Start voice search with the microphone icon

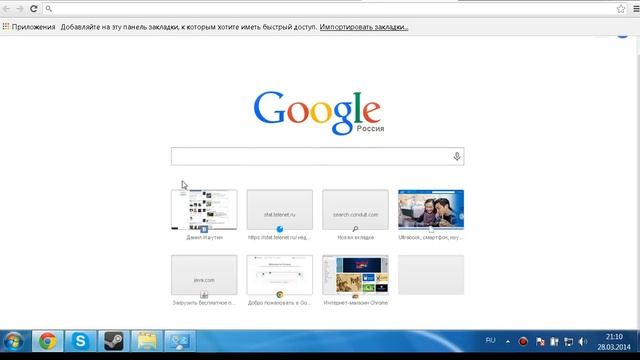457,156
